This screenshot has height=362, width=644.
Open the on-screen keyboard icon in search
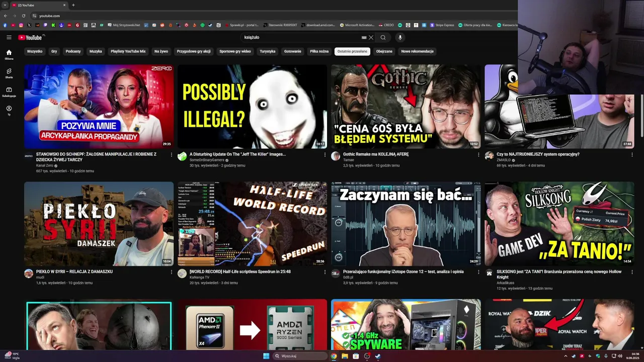[x=364, y=37]
